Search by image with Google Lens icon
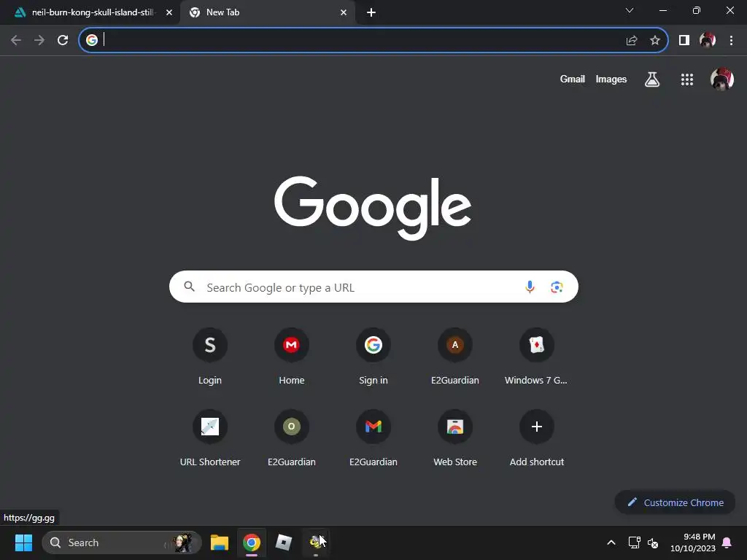747x560 pixels. pos(557,287)
